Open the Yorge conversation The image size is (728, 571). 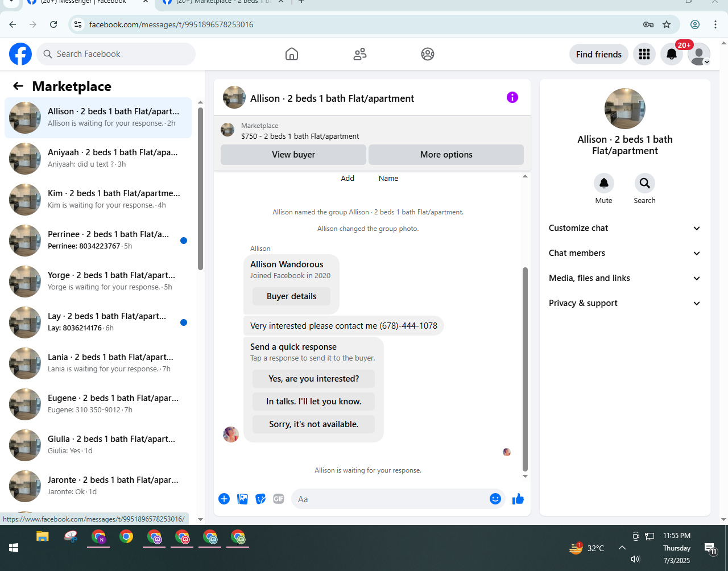pos(98,282)
